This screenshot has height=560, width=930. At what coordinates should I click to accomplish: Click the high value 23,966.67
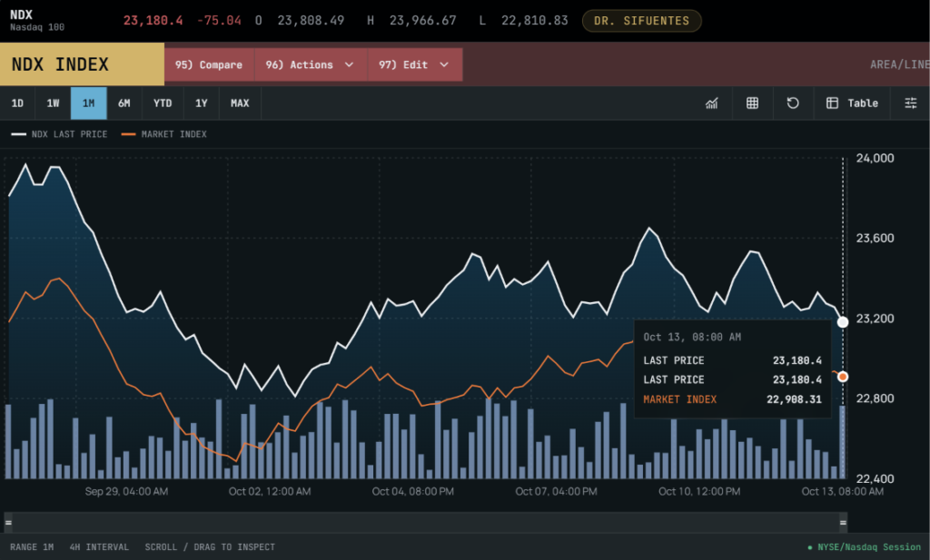click(423, 21)
